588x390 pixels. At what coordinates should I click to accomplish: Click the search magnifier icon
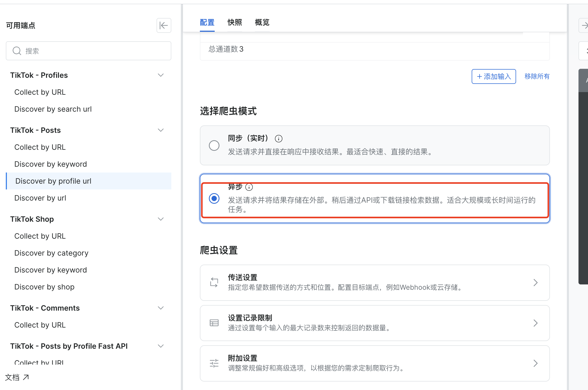pos(17,51)
